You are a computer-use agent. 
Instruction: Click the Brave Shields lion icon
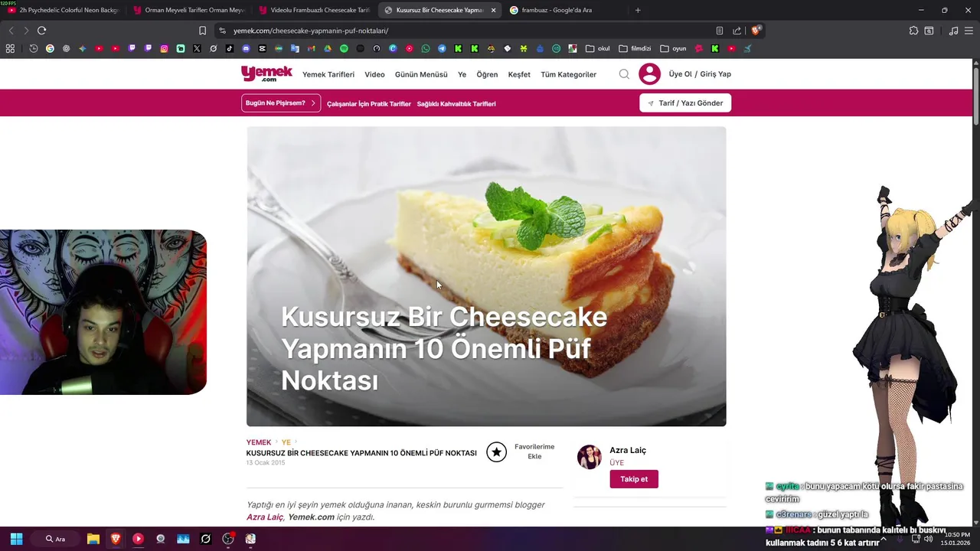click(756, 31)
